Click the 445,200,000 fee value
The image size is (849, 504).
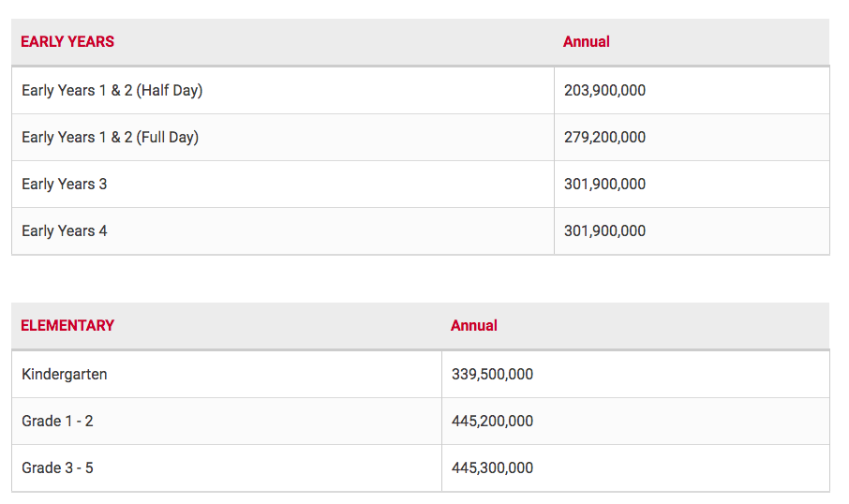click(x=492, y=422)
